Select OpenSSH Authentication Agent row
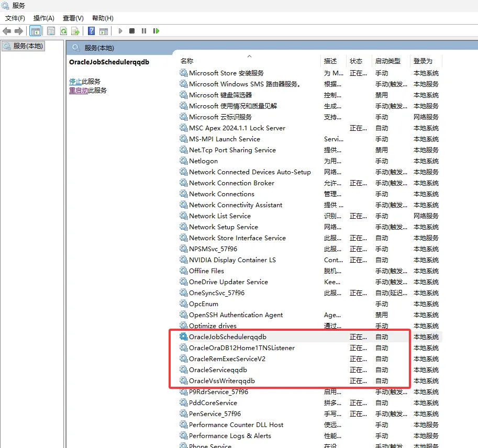The height and width of the screenshot is (448, 478). click(x=309, y=315)
